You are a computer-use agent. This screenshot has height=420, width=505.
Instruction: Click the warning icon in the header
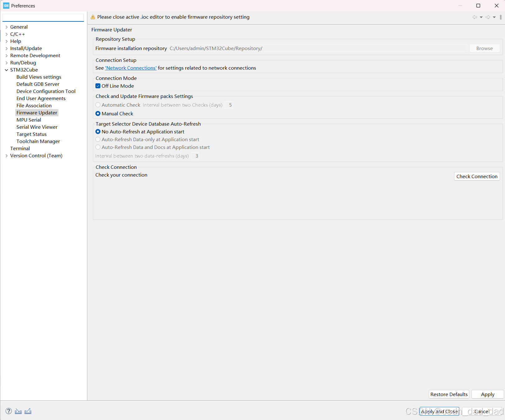(93, 17)
